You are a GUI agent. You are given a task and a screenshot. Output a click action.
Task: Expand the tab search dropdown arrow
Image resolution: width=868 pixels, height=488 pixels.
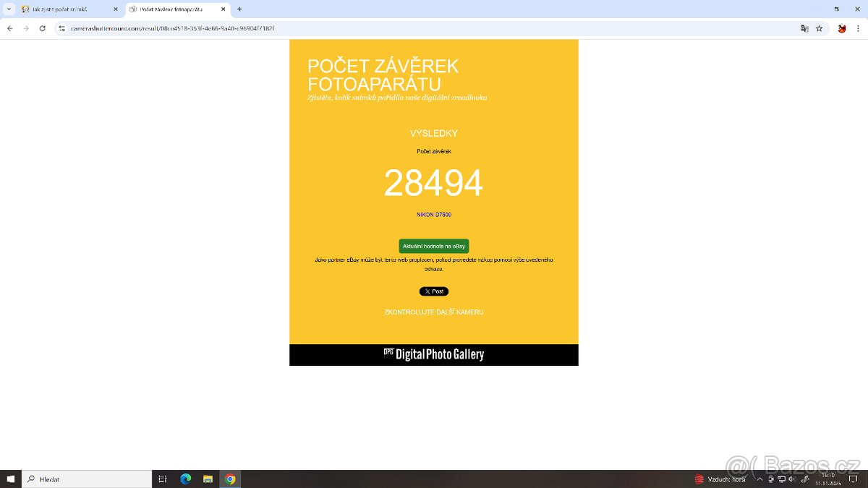(x=9, y=9)
